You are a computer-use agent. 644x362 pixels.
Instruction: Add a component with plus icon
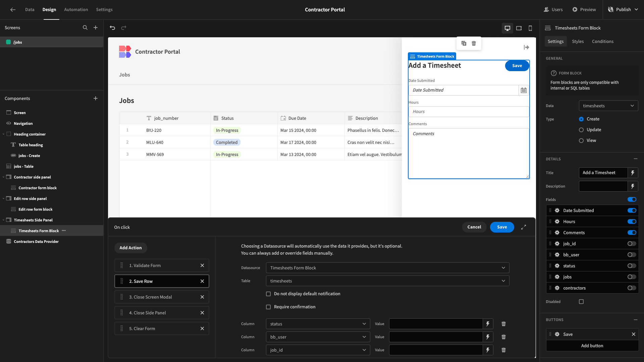click(x=96, y=98)
